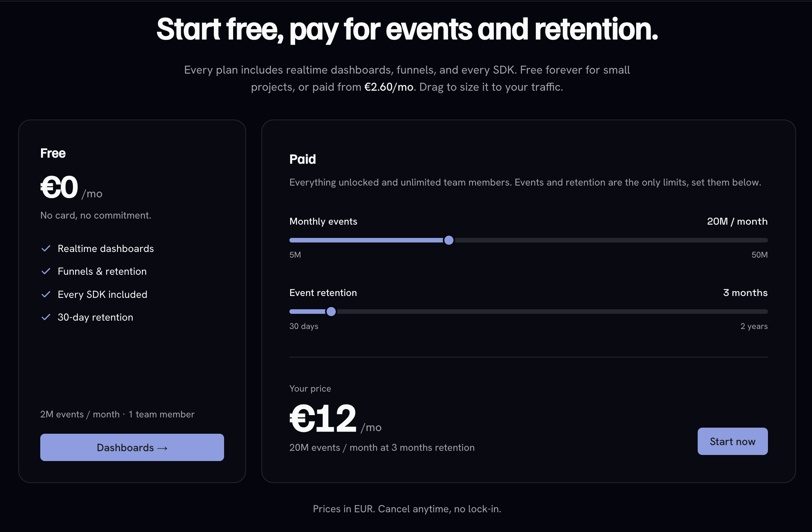Click the Free plan heading
Image resolution: width=812 pixels, height=532 pixels.
point(53,153)
